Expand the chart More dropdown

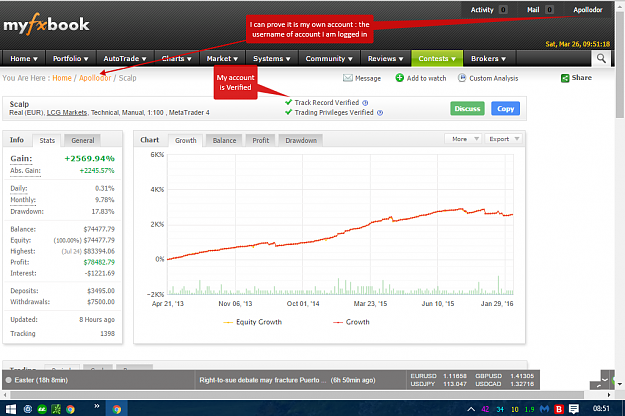pyautogui.click(x=463, y=139)
